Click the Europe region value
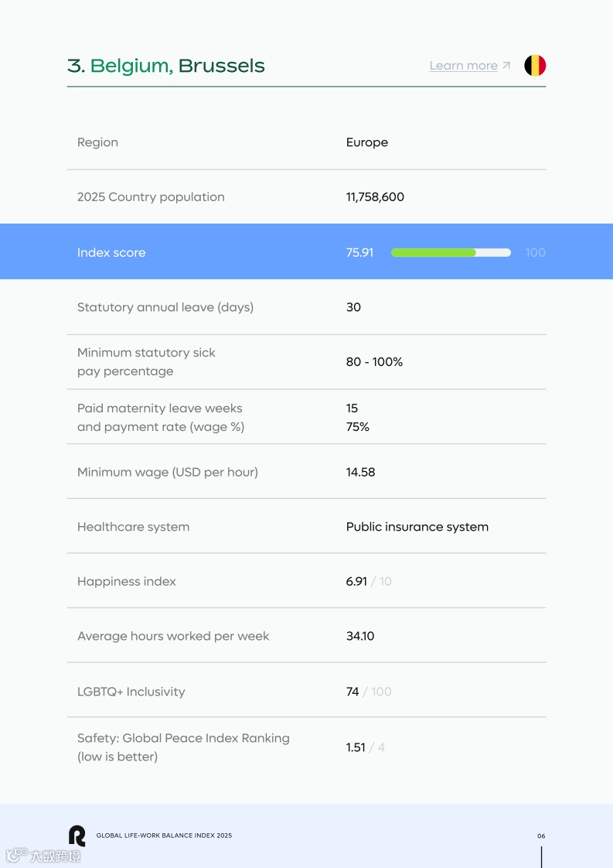Viewport: 613px width, 868px height. pos(367,142)
